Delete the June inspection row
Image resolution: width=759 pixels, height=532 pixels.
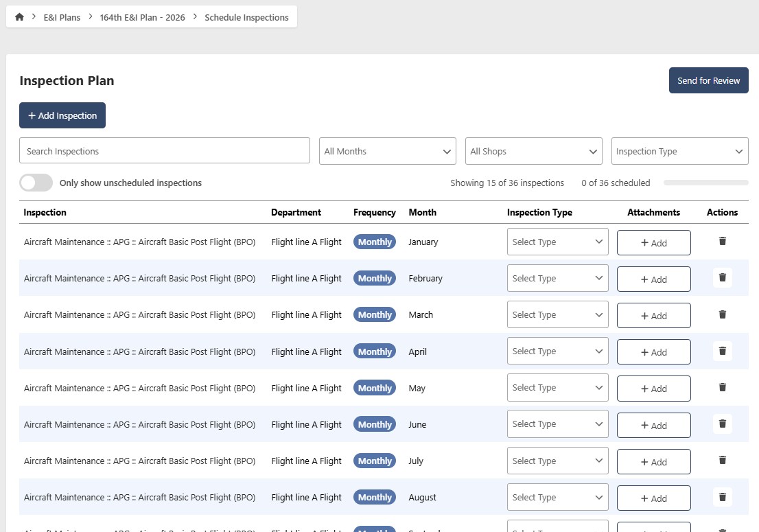click(722, 424)
